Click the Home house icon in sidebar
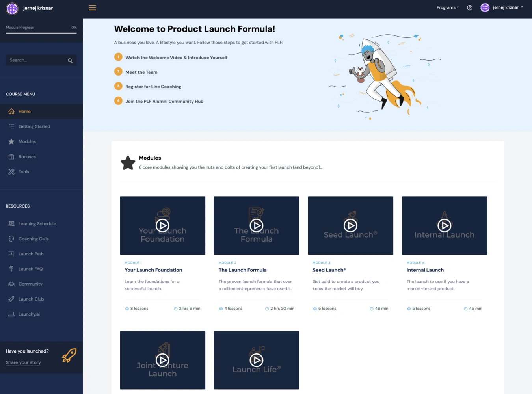This screenshot has width=532, height=394. (x=11, y=112)
